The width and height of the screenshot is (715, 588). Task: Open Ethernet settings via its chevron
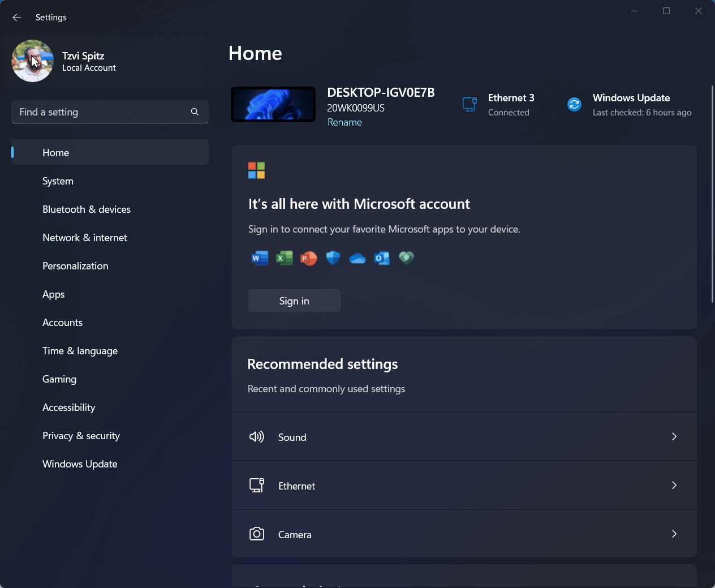[674, 486]
